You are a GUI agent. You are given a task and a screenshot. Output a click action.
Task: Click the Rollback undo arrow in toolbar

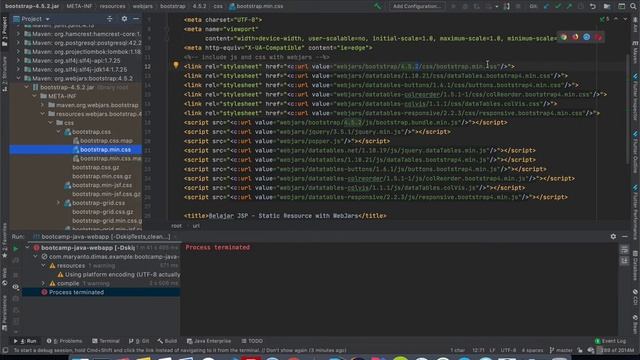593,6
